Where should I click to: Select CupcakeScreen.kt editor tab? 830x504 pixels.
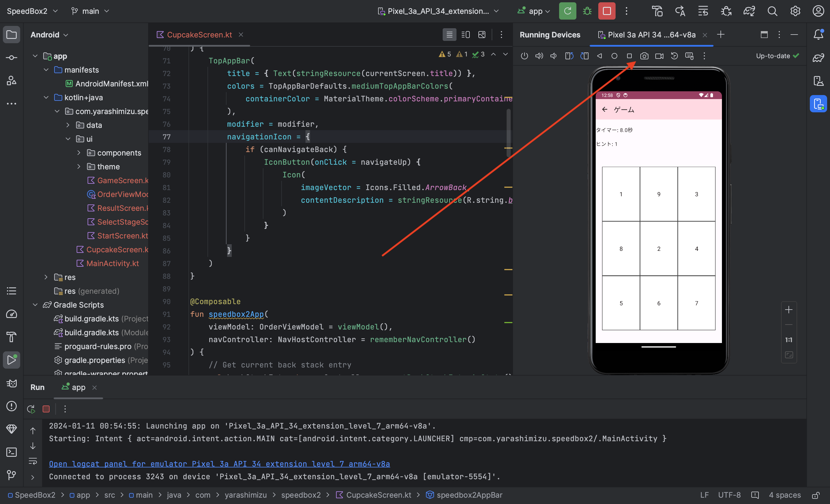click(199, 35)
